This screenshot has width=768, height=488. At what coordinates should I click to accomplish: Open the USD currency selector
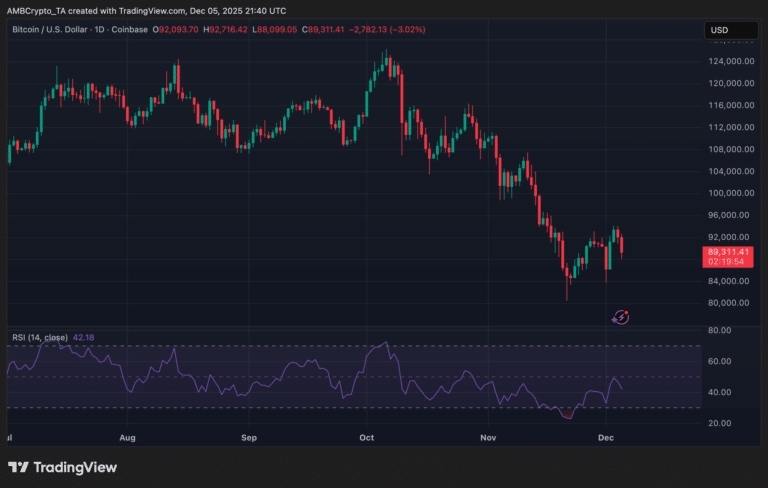coord(718,30)
